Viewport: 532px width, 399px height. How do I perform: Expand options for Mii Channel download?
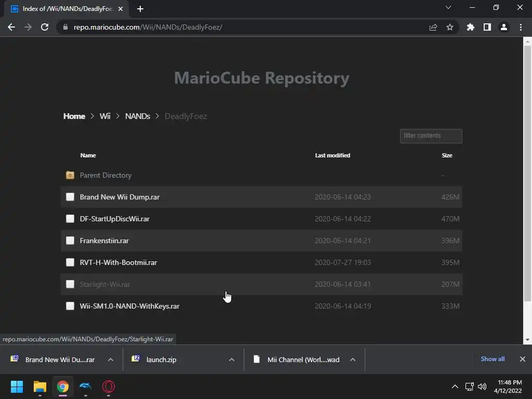click(x=353, y=360)
